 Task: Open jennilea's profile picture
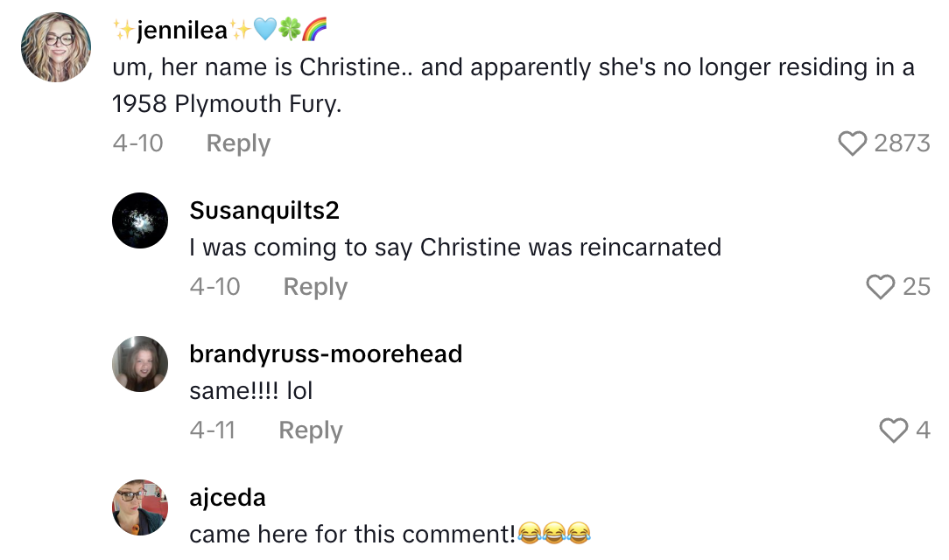(x=57, y=47)
